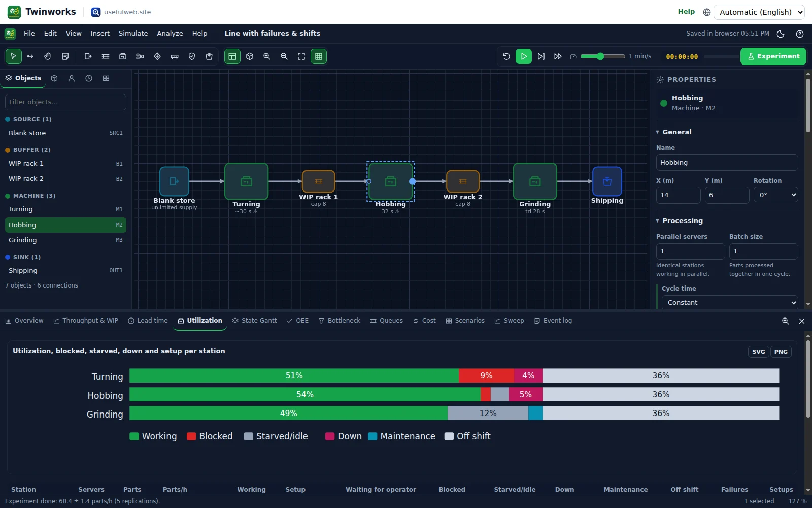
Task: Insert a machine element from toolbar
Action: (x=123, y=56)
